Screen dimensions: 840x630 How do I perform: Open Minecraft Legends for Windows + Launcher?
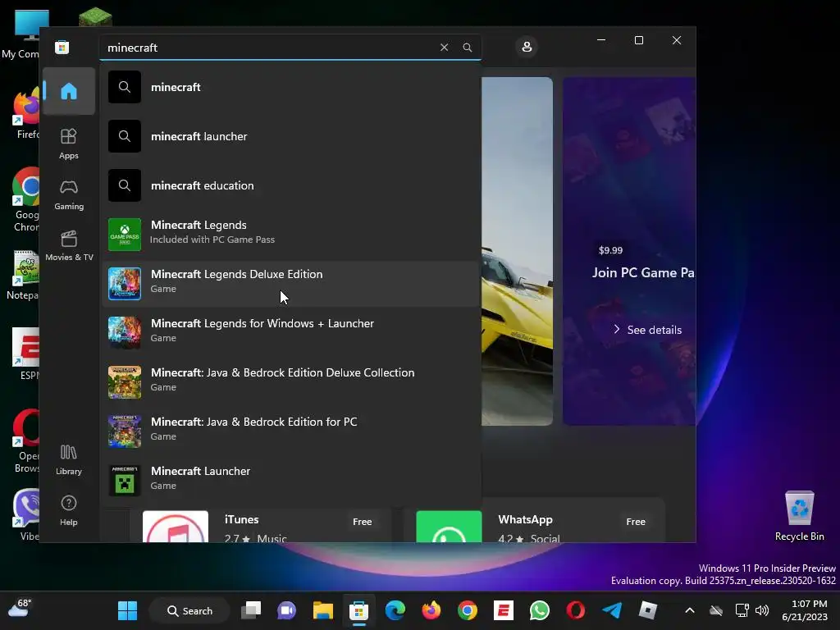point(290,333)
